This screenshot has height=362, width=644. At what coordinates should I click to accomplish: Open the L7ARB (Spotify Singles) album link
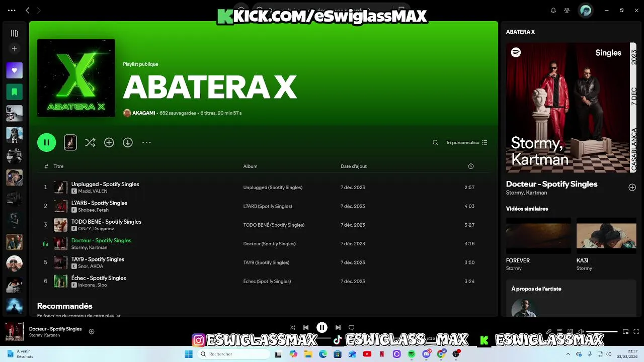[268, 206]
